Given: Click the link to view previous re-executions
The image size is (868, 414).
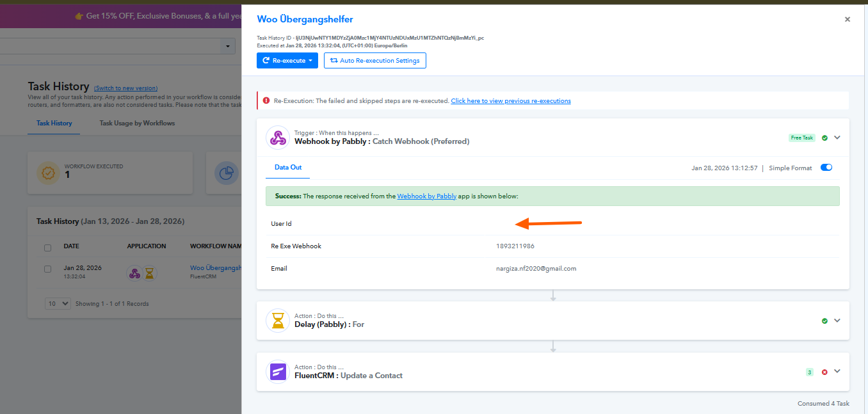Looking at the screenshot, I should (x=510, y=101).
